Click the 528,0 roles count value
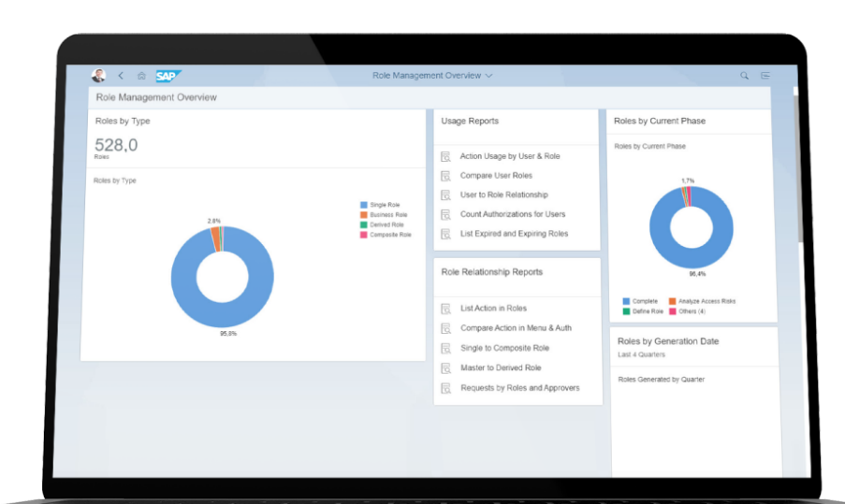845x504 pixels. (116, 145)
